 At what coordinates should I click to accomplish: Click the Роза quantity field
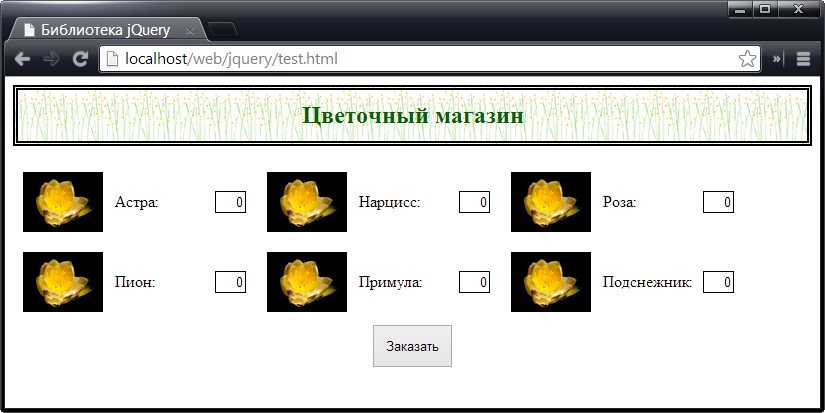(x=718, y=202)
